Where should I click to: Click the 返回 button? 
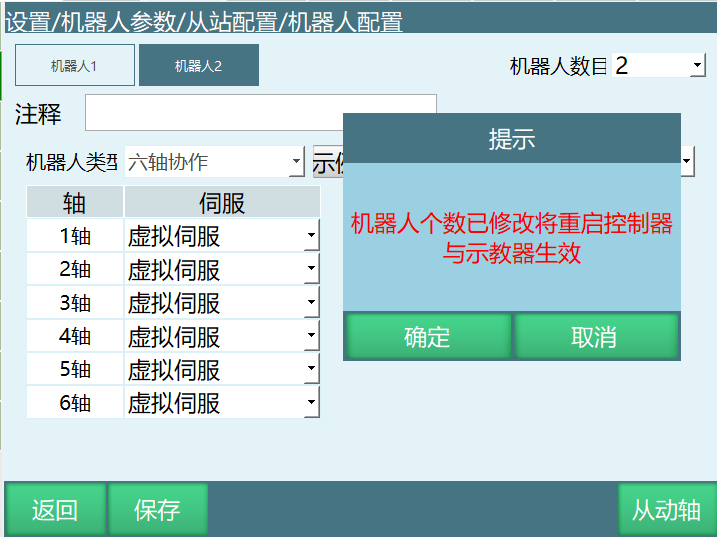click(x=55, y=509)
